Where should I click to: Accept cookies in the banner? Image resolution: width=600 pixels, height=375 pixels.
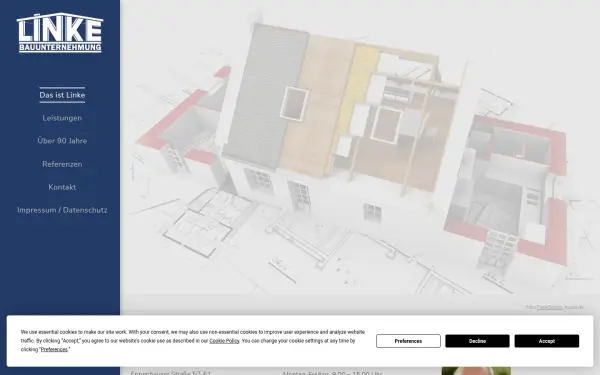546,341
